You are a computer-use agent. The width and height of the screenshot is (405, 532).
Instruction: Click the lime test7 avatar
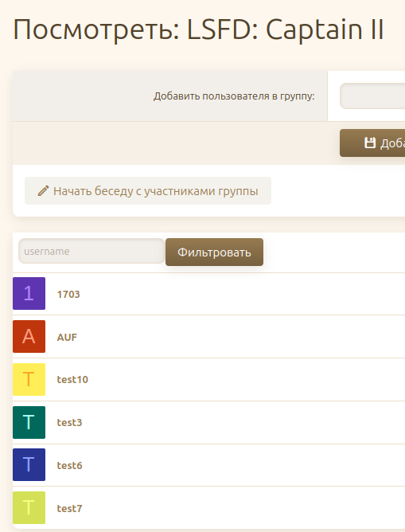coord(29,507)
